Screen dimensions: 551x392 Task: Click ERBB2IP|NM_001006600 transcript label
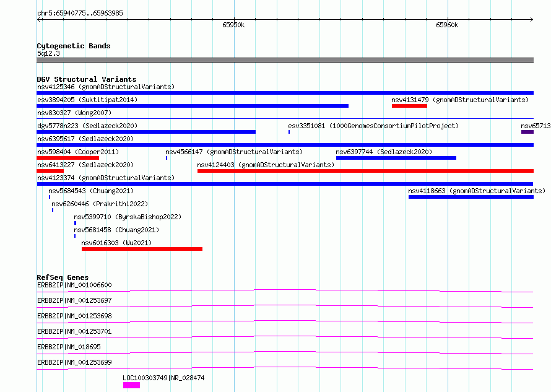(x=74, y=285)
